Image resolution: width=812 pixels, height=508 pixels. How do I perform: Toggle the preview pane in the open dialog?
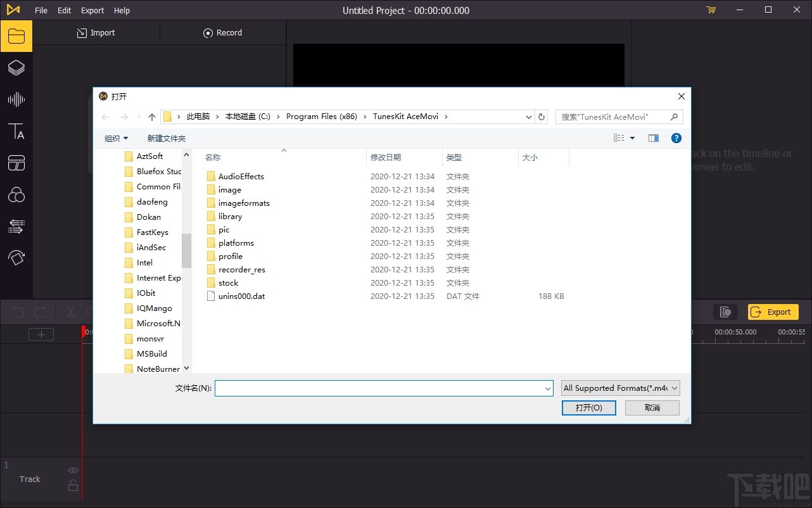point(653,137)
